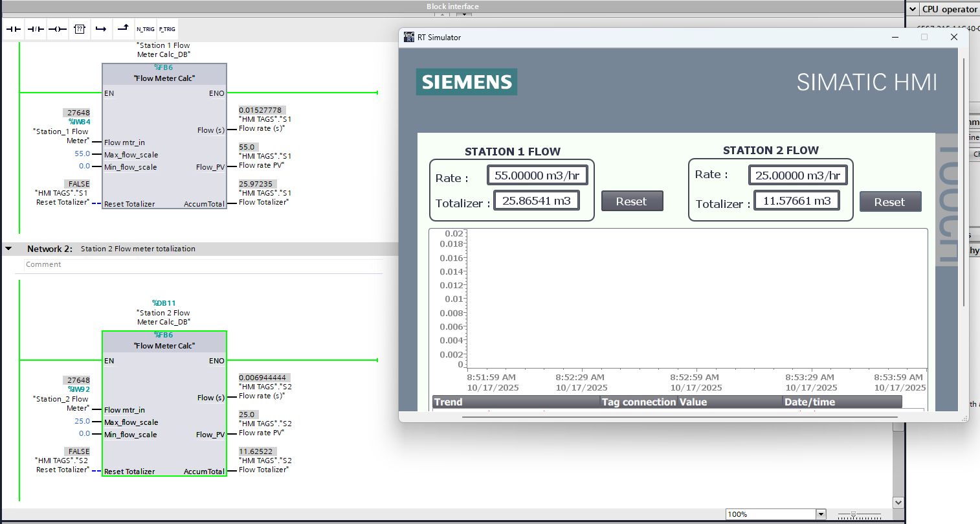Insert a normally open contact
This screenshot has height=524, width=980.
point(14,29)
